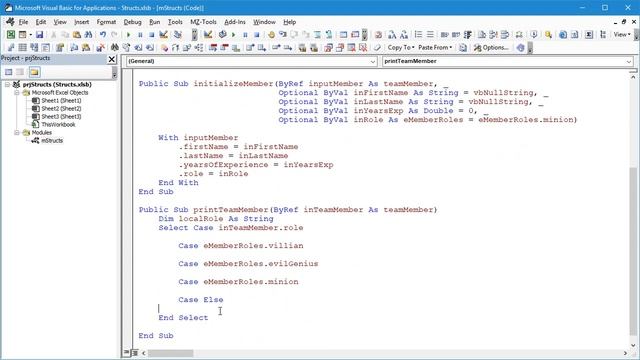This screenshot has height=360, width=640.
Task: Click the Options wrench icon button
Action: click(x=492, y=48)
